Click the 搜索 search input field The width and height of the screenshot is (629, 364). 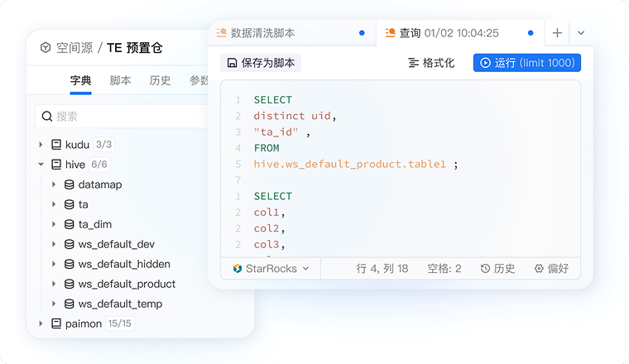(124, 117)
